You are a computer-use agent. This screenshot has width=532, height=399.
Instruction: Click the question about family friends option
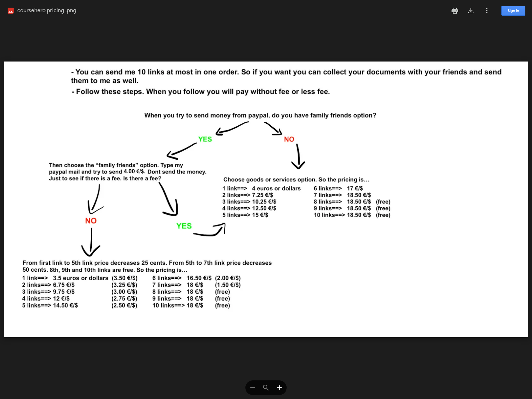pos(260,115)
